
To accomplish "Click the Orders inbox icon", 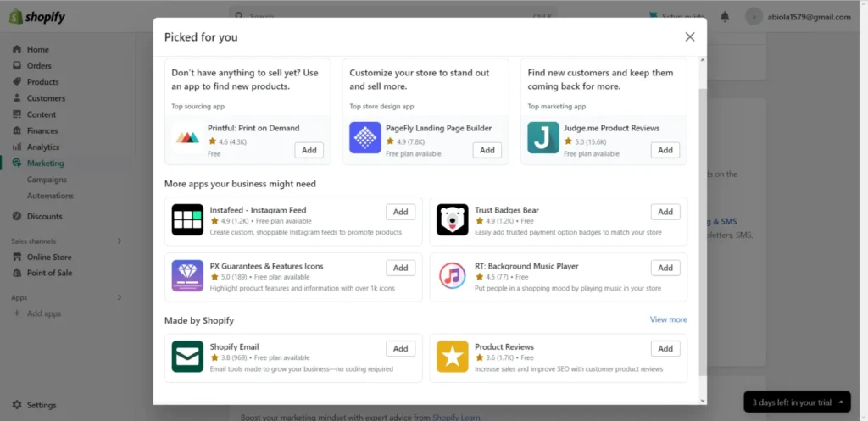I will (x=17, y=65).
